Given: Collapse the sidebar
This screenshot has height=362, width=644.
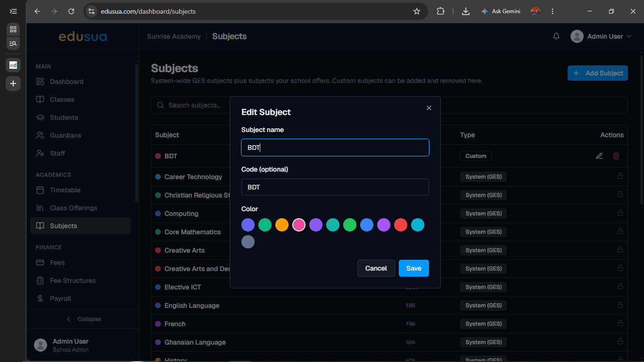Looking at the screenshot, I should [83, 319].
